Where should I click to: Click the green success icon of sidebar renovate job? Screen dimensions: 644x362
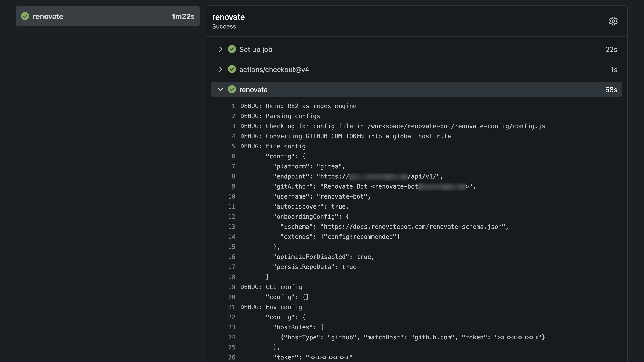pos(25,16)
